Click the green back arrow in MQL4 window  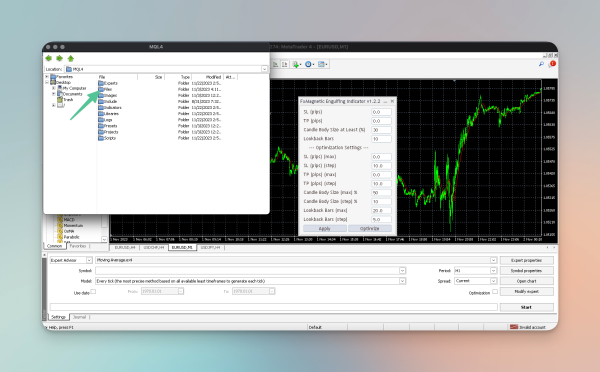[x=48, y=58]
